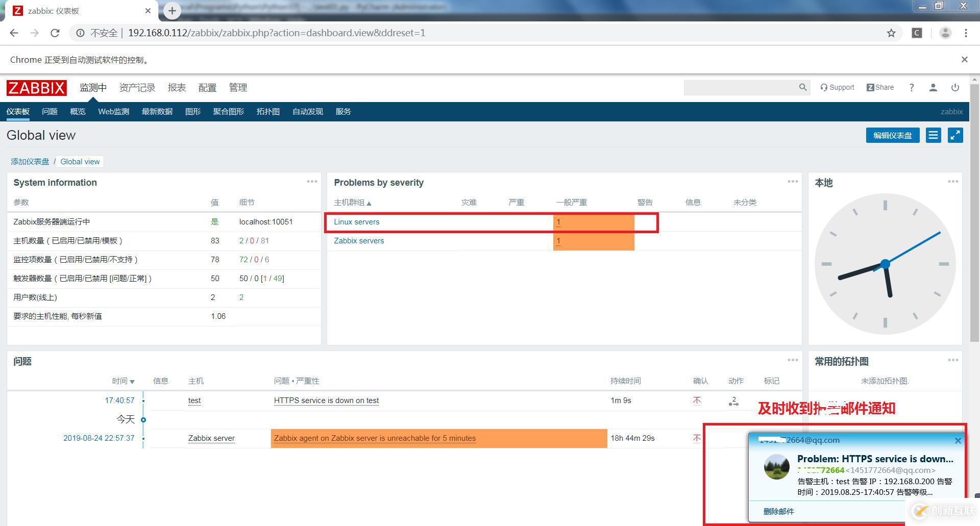
Task: Switch to the Web监测 submenu tab
Action: click(114, 112)
